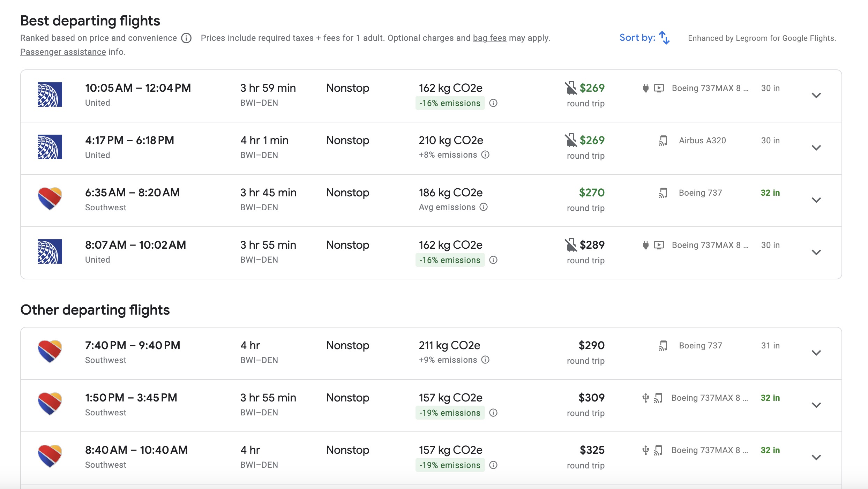The height and width of the screenshot is (489, 868).
Task: Expand details for the 8:40 AM Southwest flight
Action: click(816, 457)
